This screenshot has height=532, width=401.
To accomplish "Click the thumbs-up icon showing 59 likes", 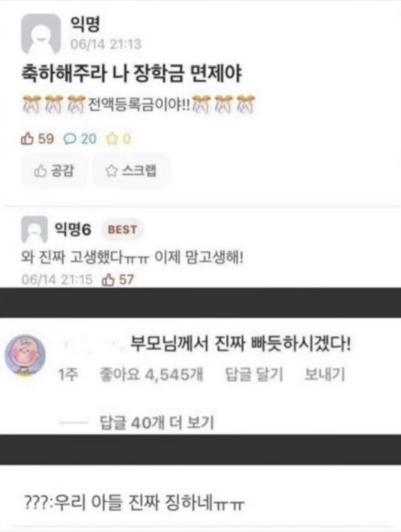I will pyautogui.click(x=27, y=139).
